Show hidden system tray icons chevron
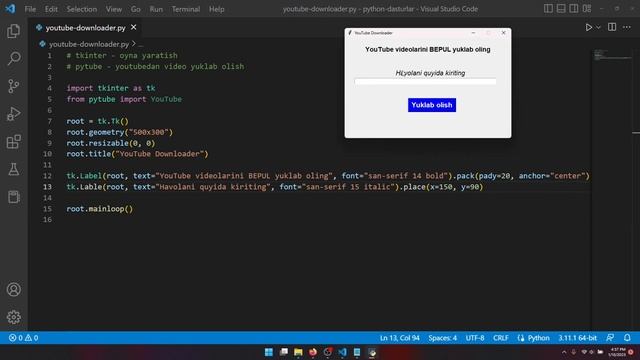Screen dimensions: 640x360 [564, 352]
